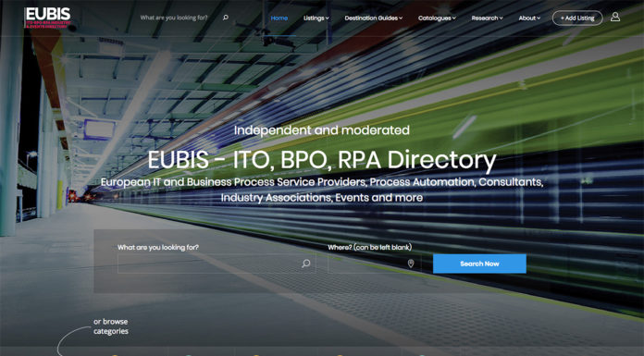Click the EUBIS logo in header
644x356 pixels.
(47, 18)
